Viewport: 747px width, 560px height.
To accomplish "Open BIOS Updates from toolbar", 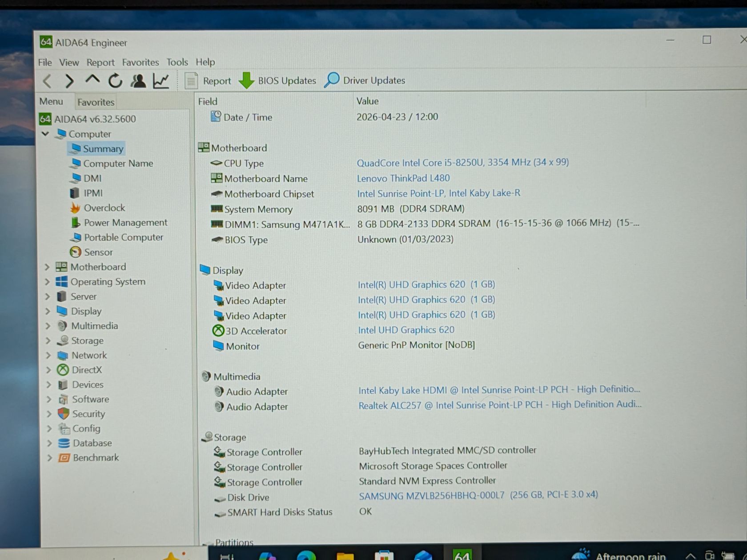I will tap(277, 80).
